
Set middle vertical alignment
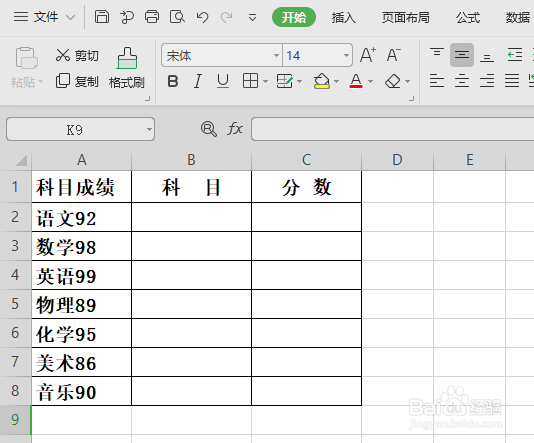coord(462,54)
